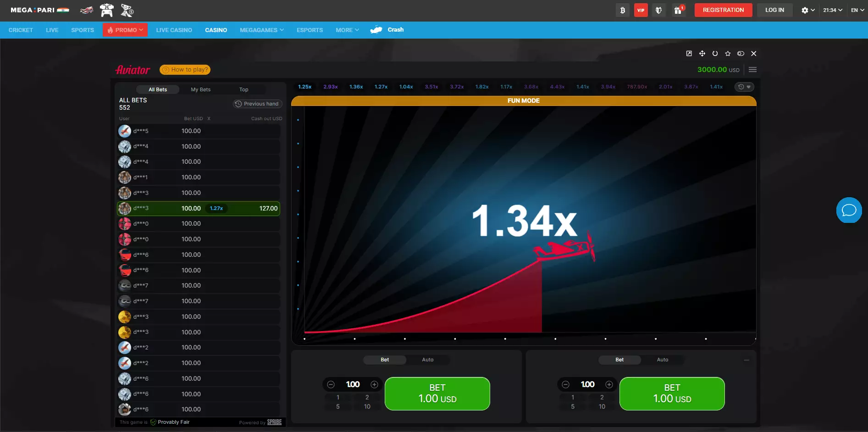
Task: Open the SPORTS menu item
Action: [x=83, y=30]
